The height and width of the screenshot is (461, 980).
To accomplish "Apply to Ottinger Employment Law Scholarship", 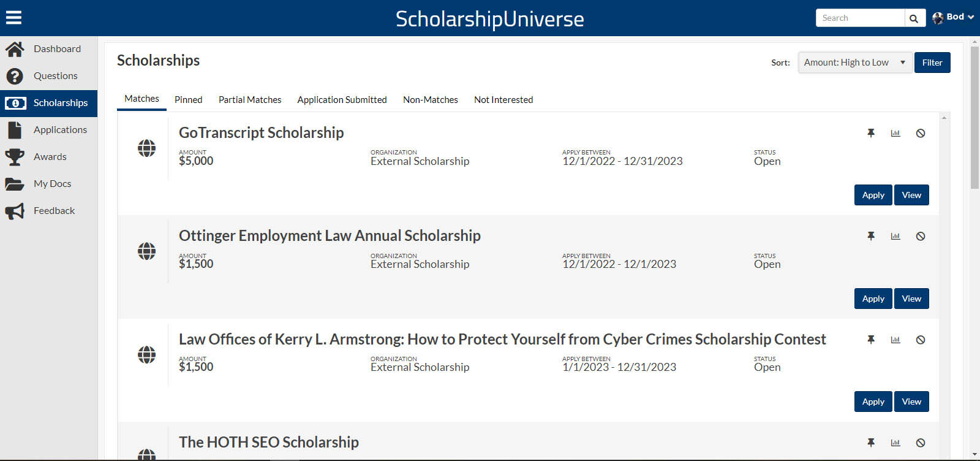I will coord(873,299).
